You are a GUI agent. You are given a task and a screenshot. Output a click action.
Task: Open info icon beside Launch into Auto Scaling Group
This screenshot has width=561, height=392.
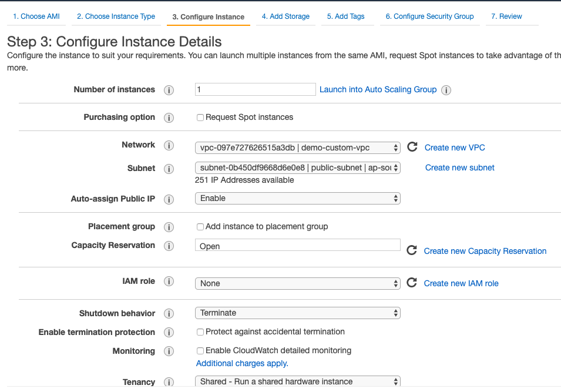coord(446,91)
